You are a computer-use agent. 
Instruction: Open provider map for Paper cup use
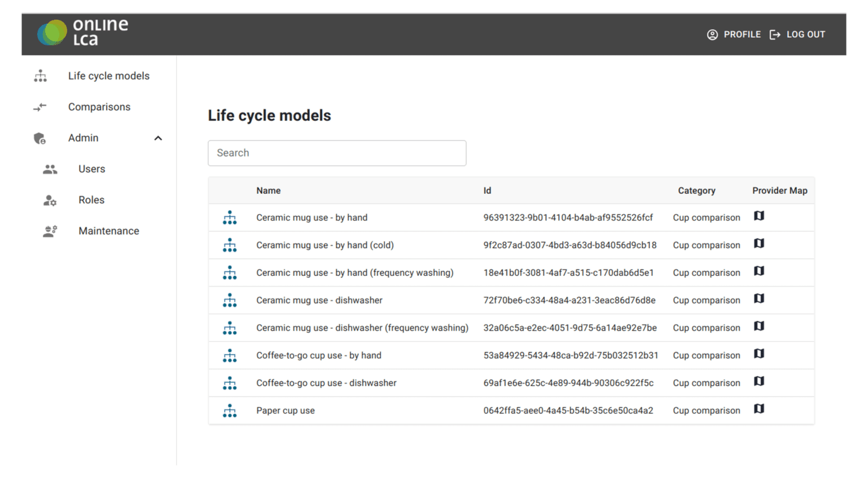[759, 409]
